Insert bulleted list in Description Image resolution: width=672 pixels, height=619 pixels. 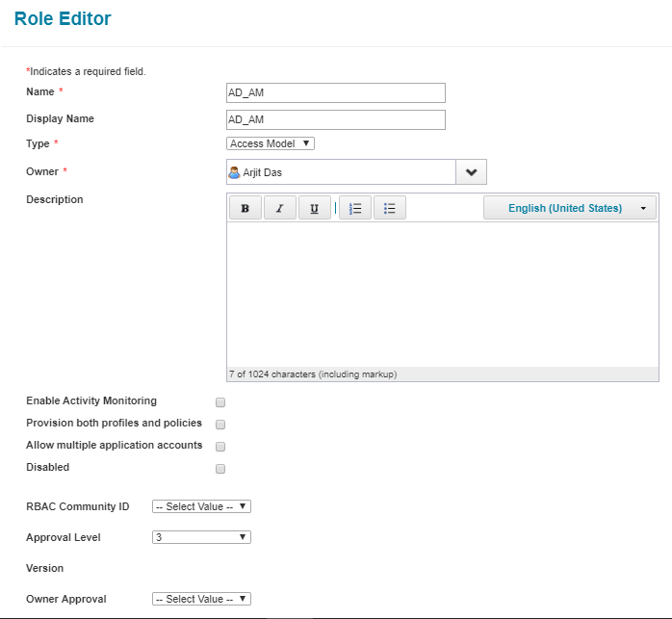point(390,208)
